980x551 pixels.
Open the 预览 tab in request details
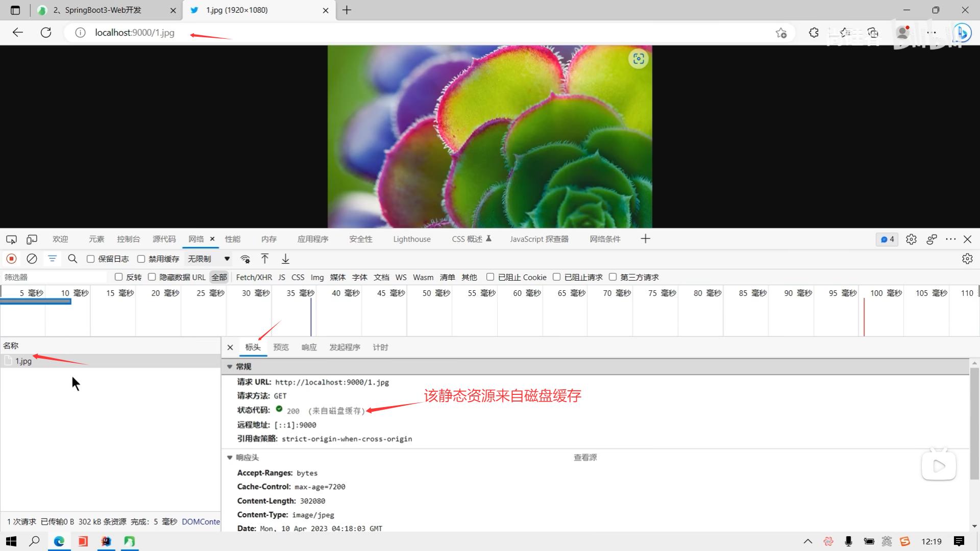coord(281,347)
